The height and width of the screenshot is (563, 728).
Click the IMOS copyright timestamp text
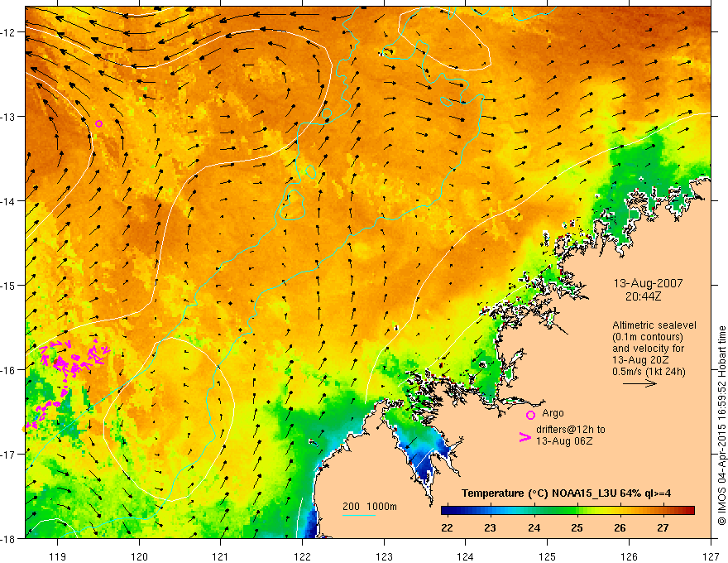point(721,426)
